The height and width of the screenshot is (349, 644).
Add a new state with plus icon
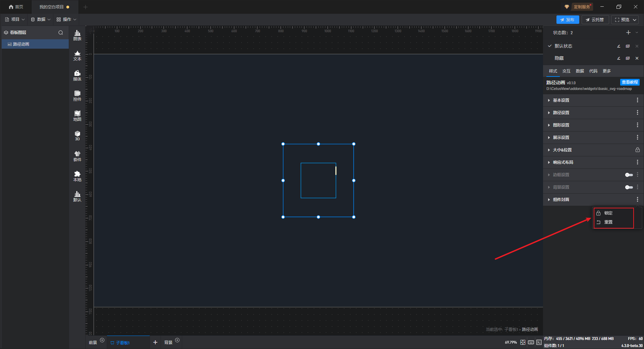point(628,33)
